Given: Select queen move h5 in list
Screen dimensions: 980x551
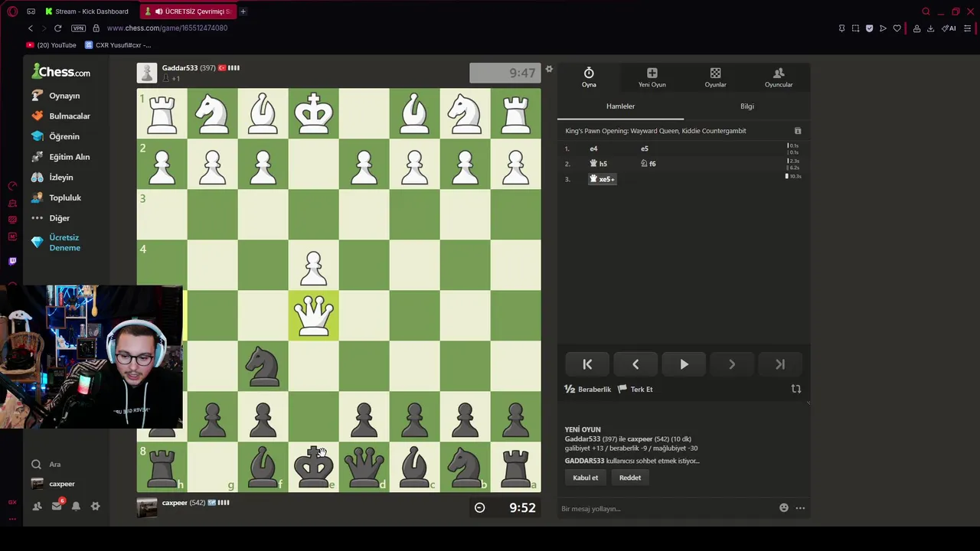Looking at the screenshot, I should pyautogui.click(x=599, y=164).
